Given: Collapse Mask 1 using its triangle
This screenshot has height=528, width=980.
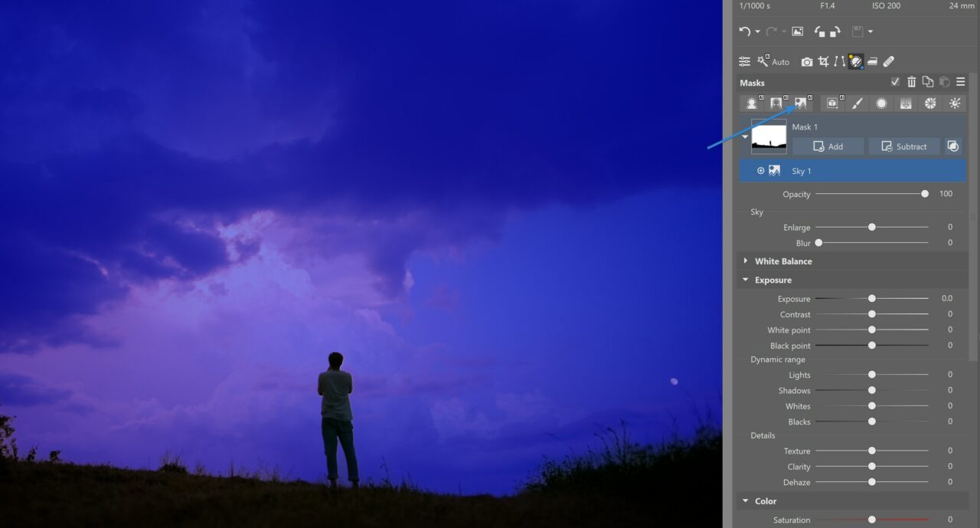Looking at the screenshot, I should pyautogui.click(x=744, y=136).
